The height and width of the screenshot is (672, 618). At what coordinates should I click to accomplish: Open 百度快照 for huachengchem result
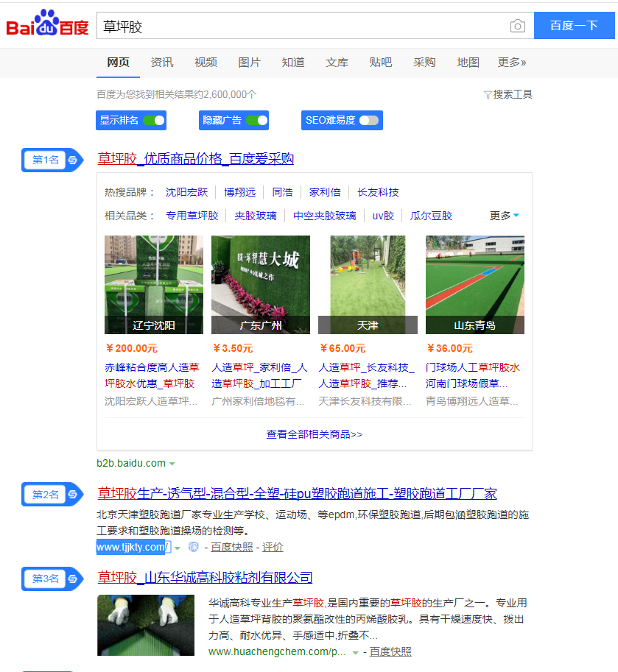click(x=390, y=652)
